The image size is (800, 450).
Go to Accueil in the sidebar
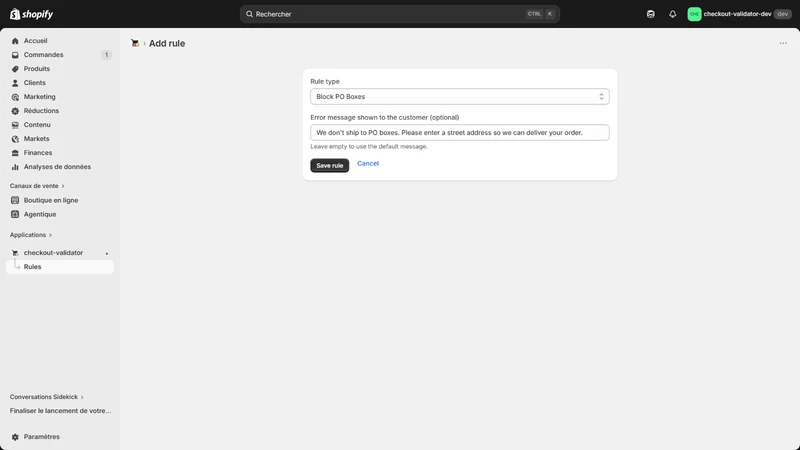(60, 41)
